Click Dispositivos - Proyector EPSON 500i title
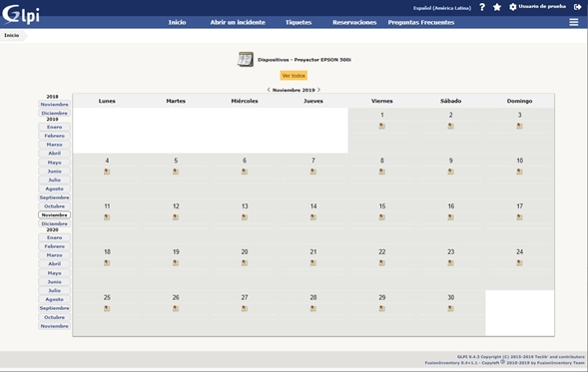588x372 pixels. tap(304, 60)
